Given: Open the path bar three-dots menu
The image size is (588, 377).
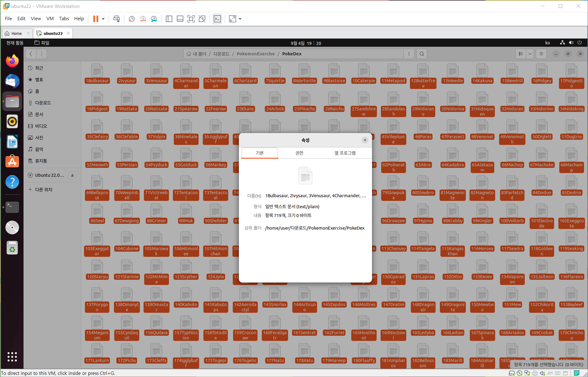Looking at the screenshot, I should tap(409, 54).
